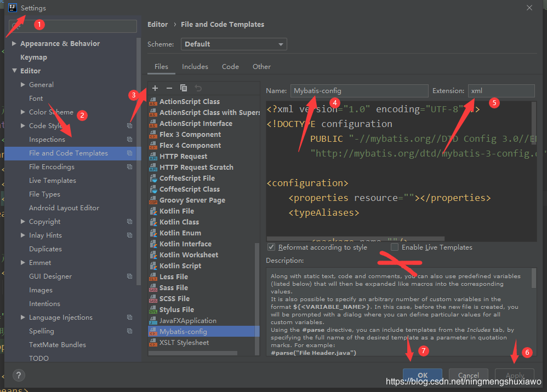
Task: Select the Kotlin Class template icon
Action: pos(153,222)
